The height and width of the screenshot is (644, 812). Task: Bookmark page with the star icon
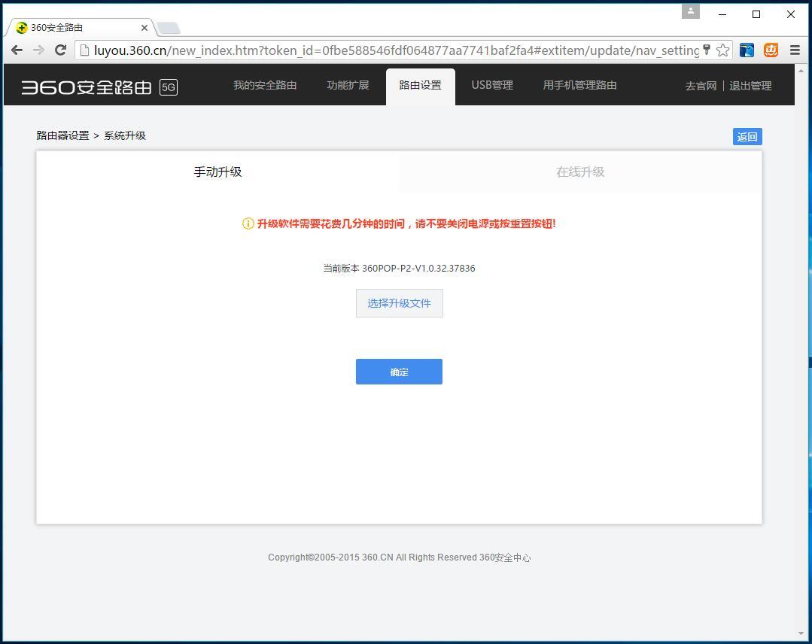[723, 50]
